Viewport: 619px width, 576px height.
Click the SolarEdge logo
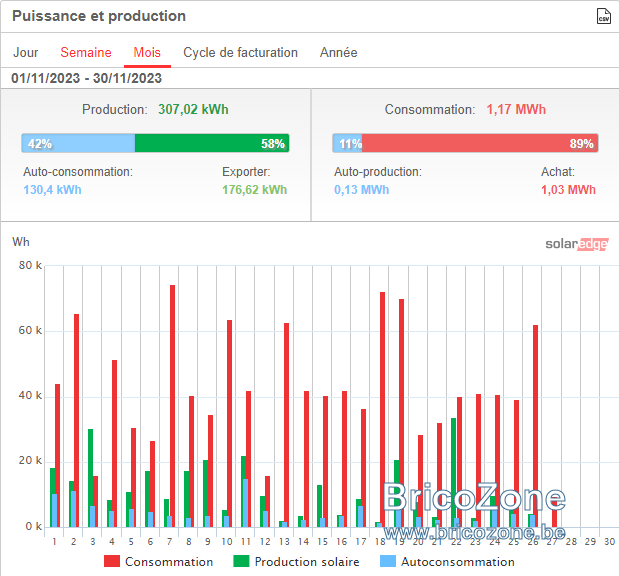(x=576, y=244)
